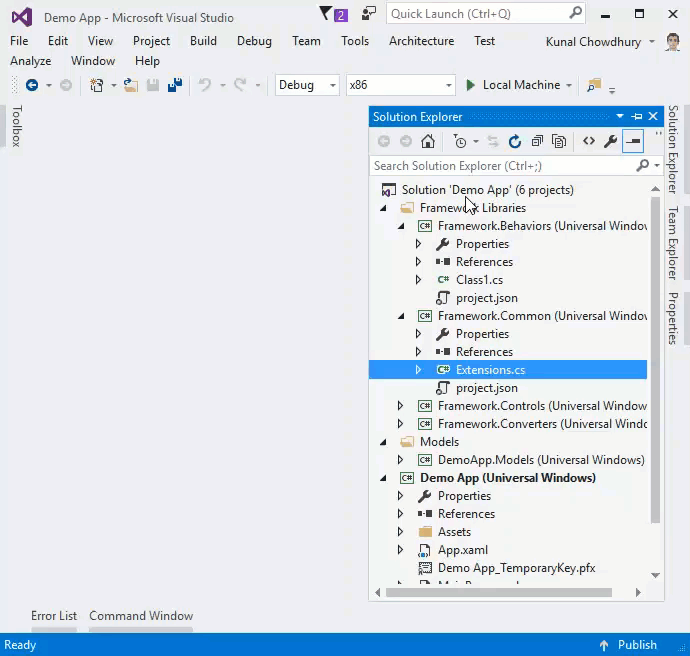Viewport: 690px width, 656px height.
Task: Select the Demo App (Universal Windows) project
Action: [508, 478]
